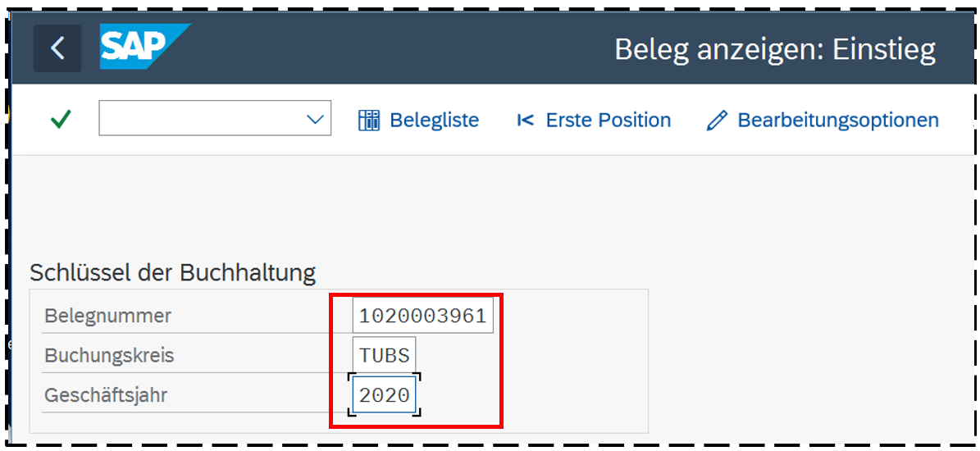Click the Schlüssel der Buchhaltung heading
Image resolution: width=980 pixels, height=451 pixels.
pos(172,272)
